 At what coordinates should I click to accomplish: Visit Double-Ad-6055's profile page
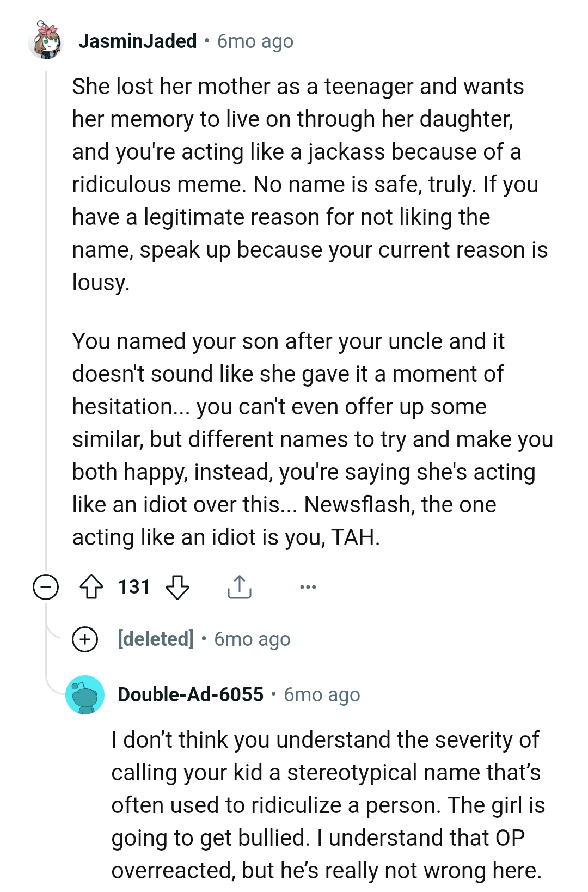(191, 694)
